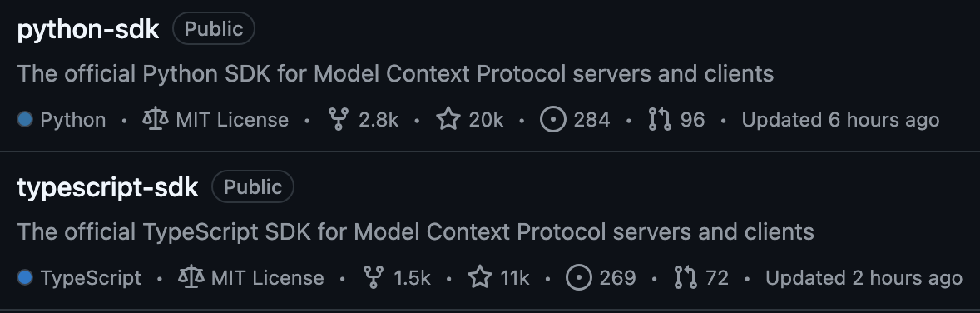The image size is (980, 313).
Task: Click the fork icon for python-sdk
Action: 338,119
